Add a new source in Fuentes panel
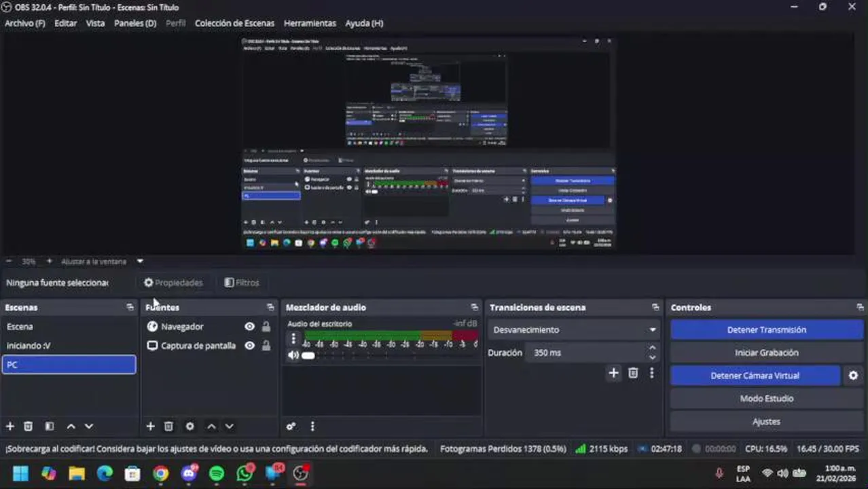This screenshot has width=868, height=489. pos(150,427)
